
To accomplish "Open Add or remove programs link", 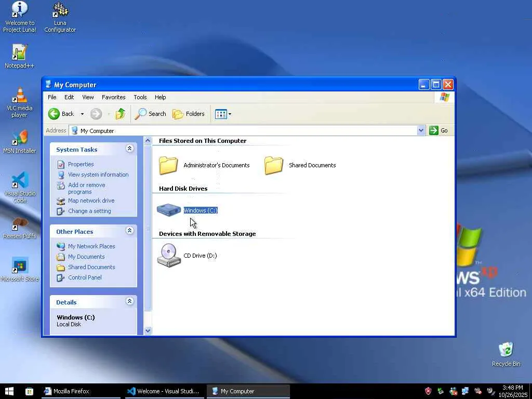I will 87,188.
